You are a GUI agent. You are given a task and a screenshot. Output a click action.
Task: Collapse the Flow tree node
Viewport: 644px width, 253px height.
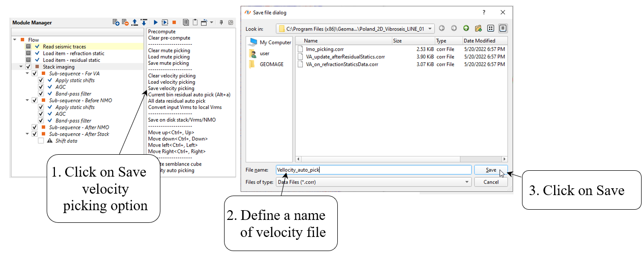(x=15, y=40)
